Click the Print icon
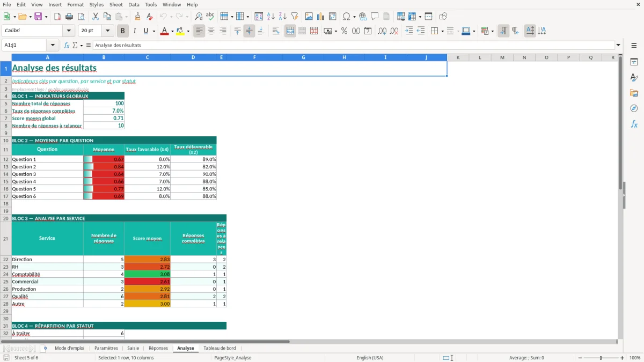The height and width of the screenshot is (362, 644). click(x=69, y=17)
